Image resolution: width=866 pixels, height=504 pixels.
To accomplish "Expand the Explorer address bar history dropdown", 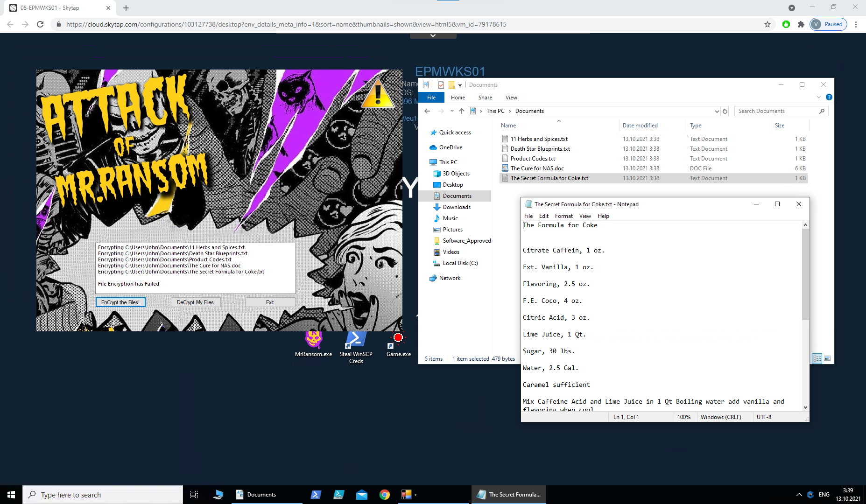I will (717, 111).
